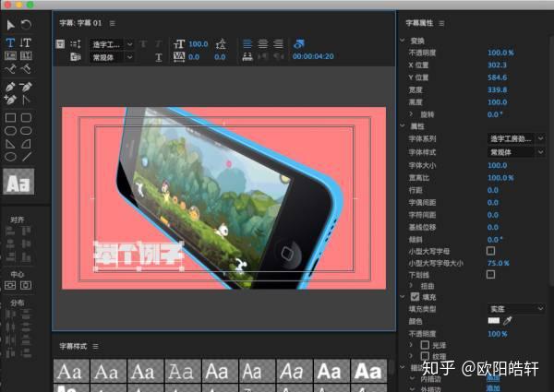Open the 字幕样式 panel menu
Viewport: 554px width, 392px height.
coord(95,347)
